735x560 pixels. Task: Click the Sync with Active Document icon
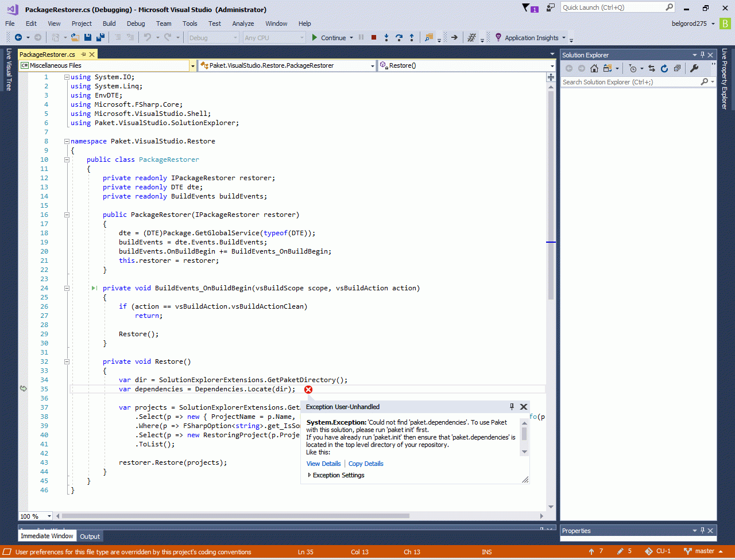(x=652, y=68)
